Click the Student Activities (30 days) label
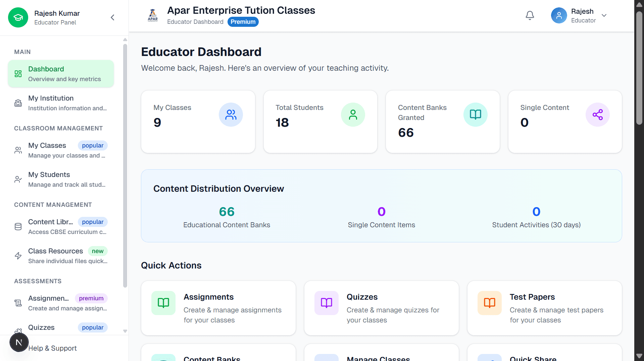This screenshot has height=361, width=644. [536, 225]
